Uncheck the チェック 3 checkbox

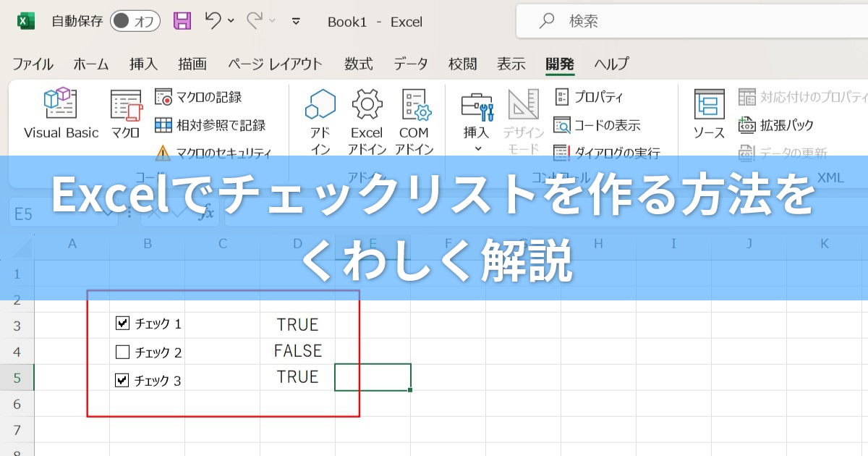pos(122,380)
